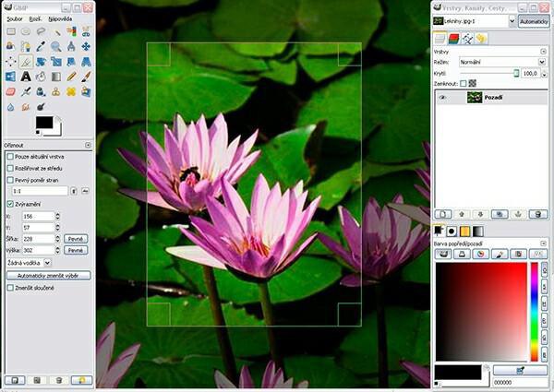Select the Bucket Fill tool
554x392 pixels.
click(x=41, y=77)
